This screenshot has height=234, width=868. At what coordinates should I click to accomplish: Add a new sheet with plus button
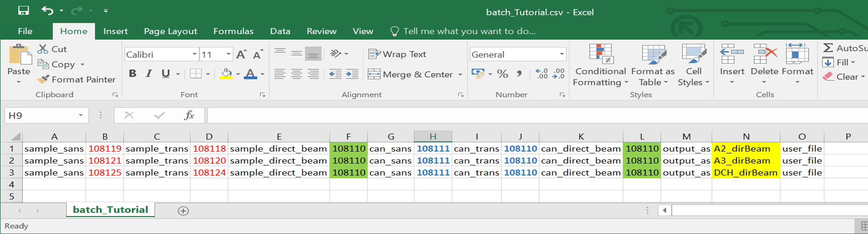click(183, 211)
